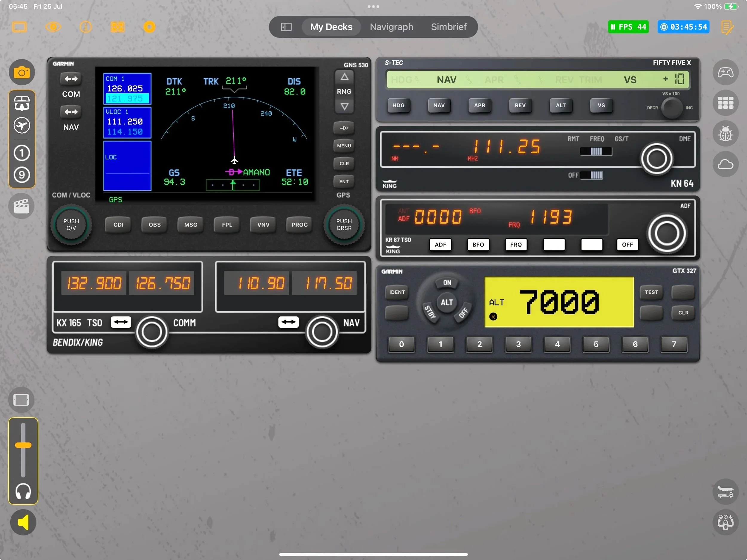Click the GNS 530 CLR button

pyautogui.click(x=344, y=164)
